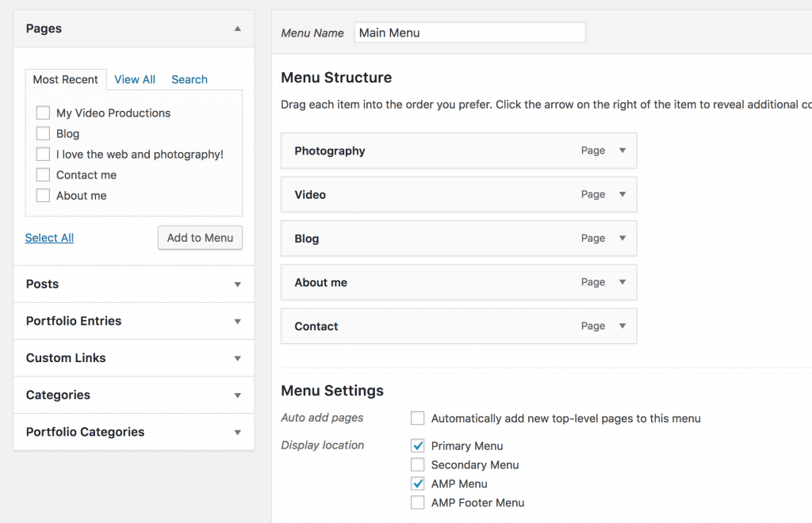
Task: Select the Contact menu structure item label
Action: [x=316, y=326]
